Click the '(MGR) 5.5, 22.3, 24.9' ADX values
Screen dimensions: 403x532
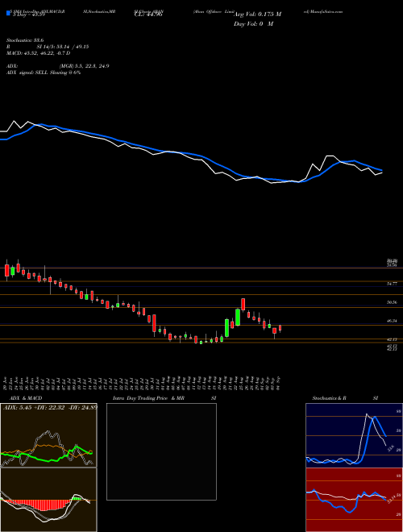pyautogui.click(x=84, y=66)
